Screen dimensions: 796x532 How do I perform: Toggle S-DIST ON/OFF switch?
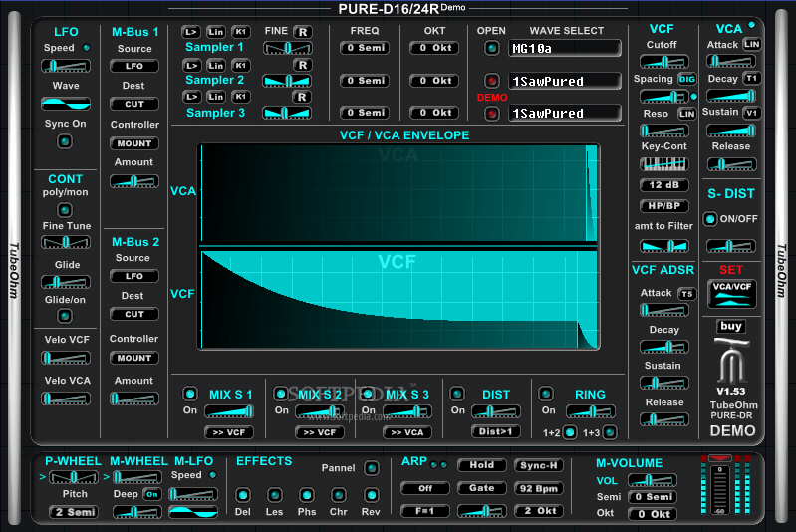(709, 219)
